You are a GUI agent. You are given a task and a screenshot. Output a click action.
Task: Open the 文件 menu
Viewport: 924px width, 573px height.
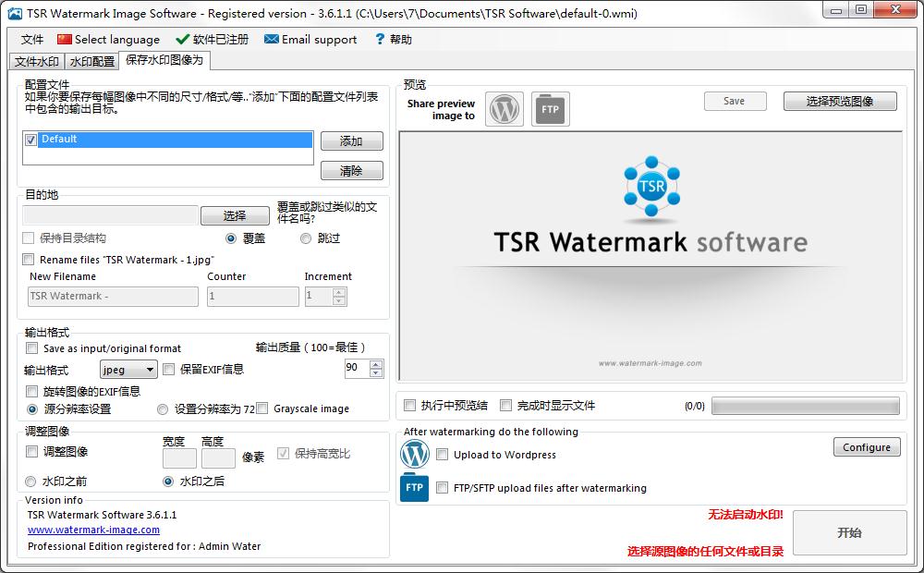[31, 40]
